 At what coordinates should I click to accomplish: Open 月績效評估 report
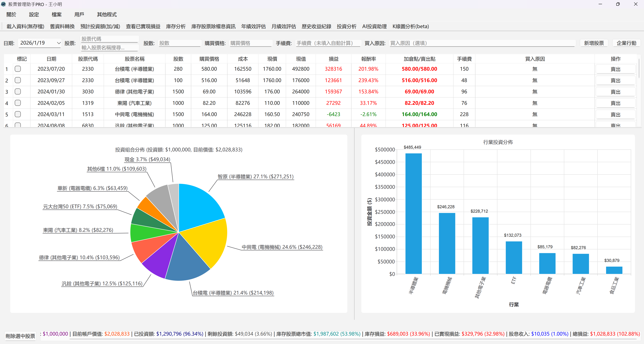pos(284,26)
